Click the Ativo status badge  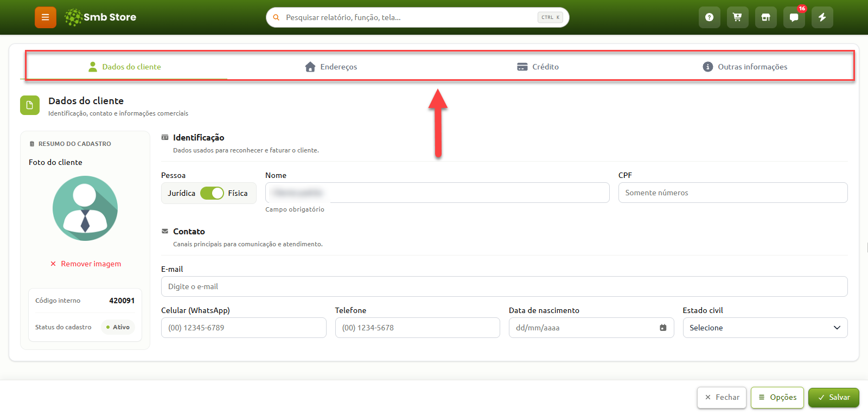(x=118, y=327)
